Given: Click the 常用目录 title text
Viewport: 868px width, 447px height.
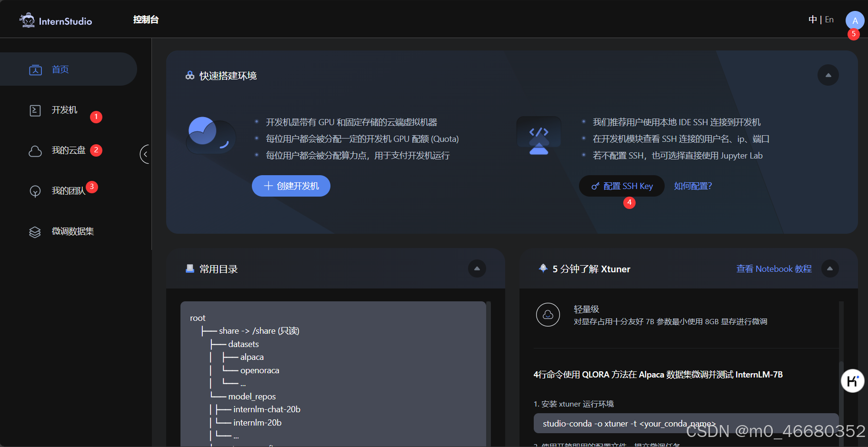Looking at the screenshot, I should (219, 269).
